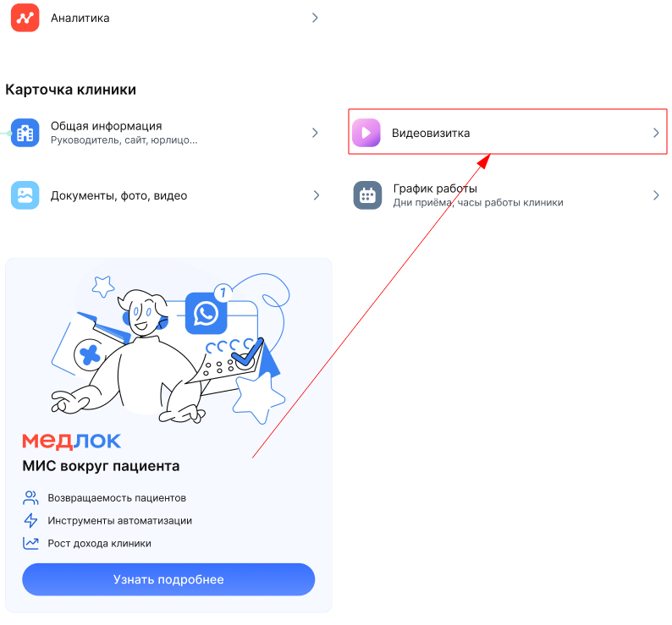The height and width of the screenshot is (625, 672).
Task: Click the light-blue photo documents icon
Action: point(25,195)
